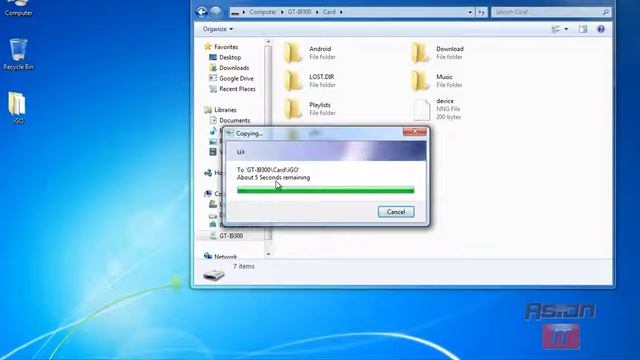Select the Download folder icon

click(420, 53)
